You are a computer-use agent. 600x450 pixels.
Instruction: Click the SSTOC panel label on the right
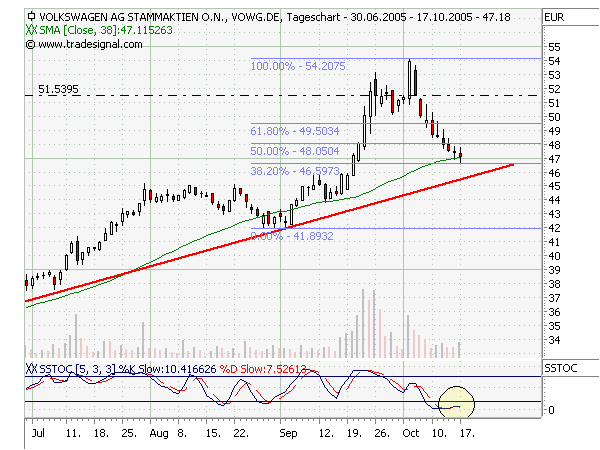pos(560,368)
